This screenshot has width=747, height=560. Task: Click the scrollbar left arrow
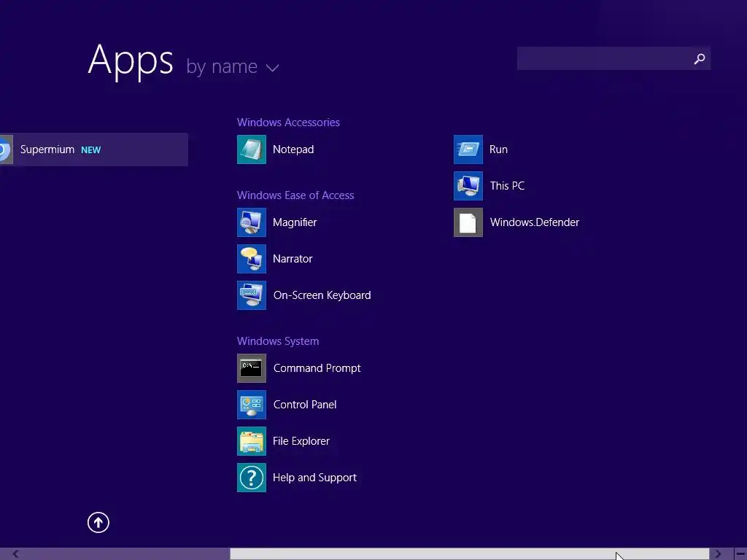pyautogui.click(x=15, y=554)
